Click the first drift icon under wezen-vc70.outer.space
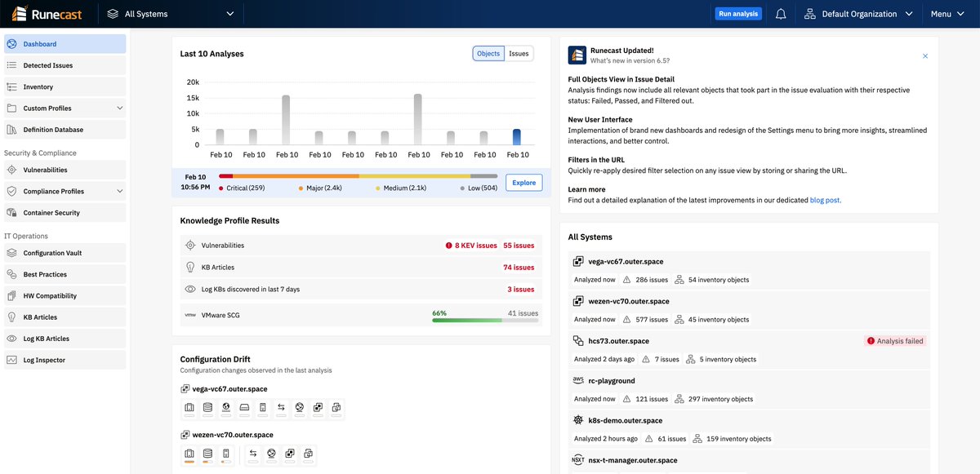This screenshot has width=980, height=474. point(189,455)
